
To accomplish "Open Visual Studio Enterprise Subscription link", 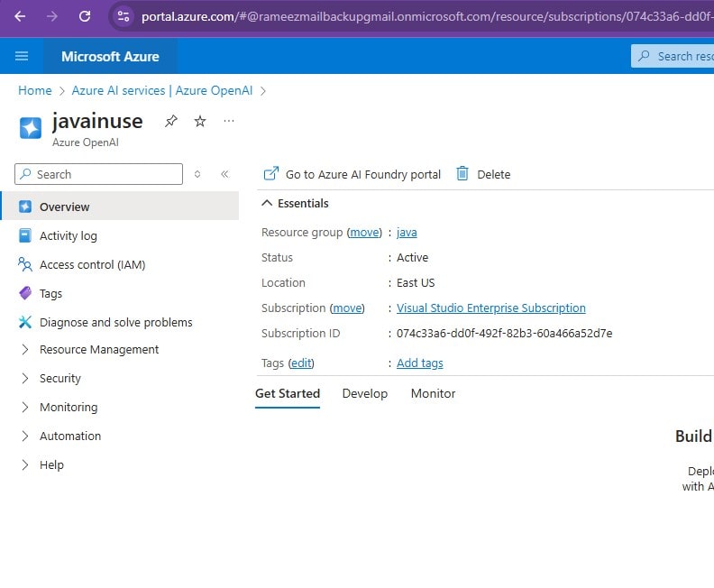I will (490, 308).
